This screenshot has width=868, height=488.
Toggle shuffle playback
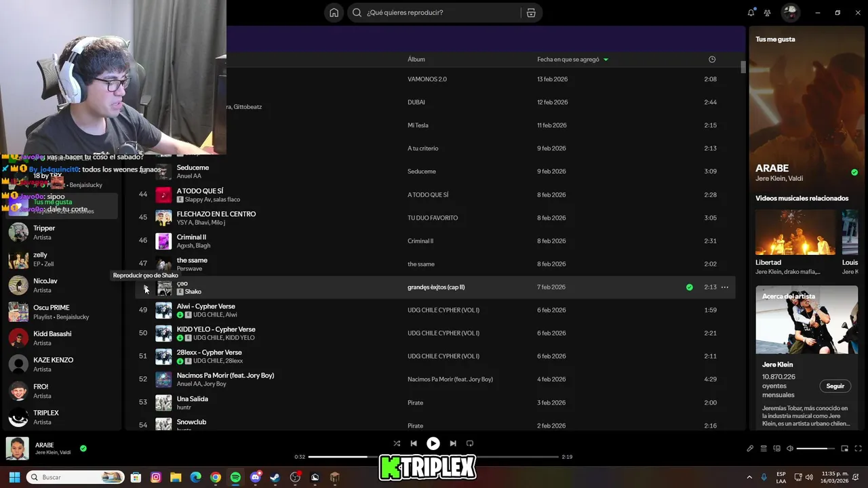[x=397, y=443]
